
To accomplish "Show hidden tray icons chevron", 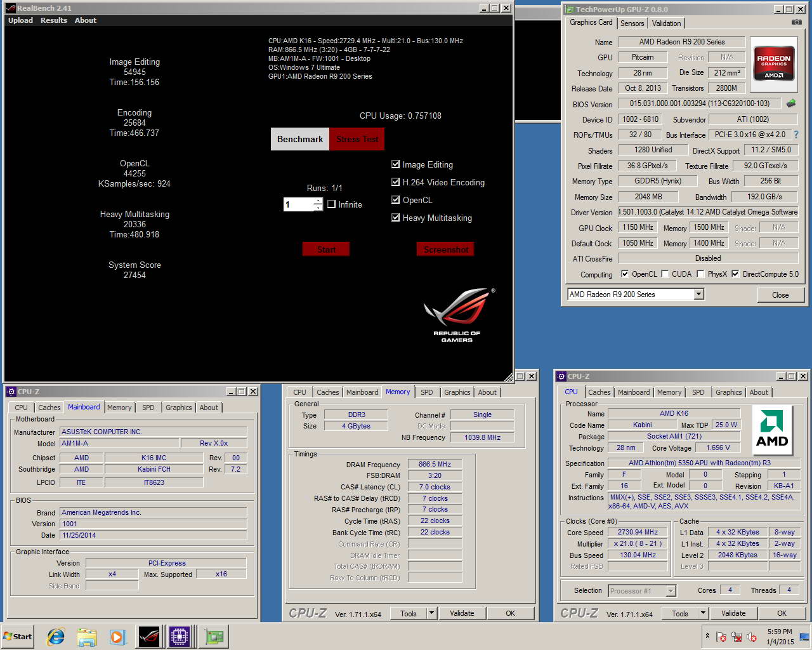I will click(x=707, y=635).
